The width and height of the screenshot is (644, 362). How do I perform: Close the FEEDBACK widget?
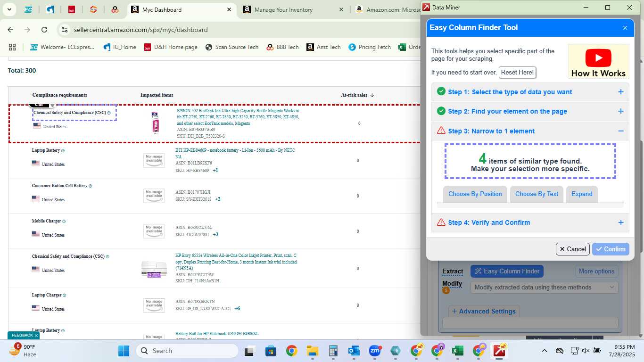tap(36, 336)
